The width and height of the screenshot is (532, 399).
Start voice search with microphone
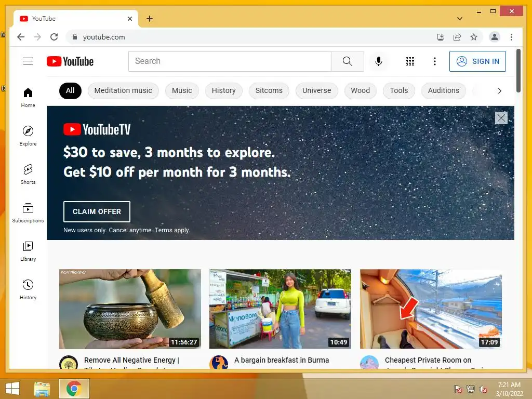coord(379,61)
